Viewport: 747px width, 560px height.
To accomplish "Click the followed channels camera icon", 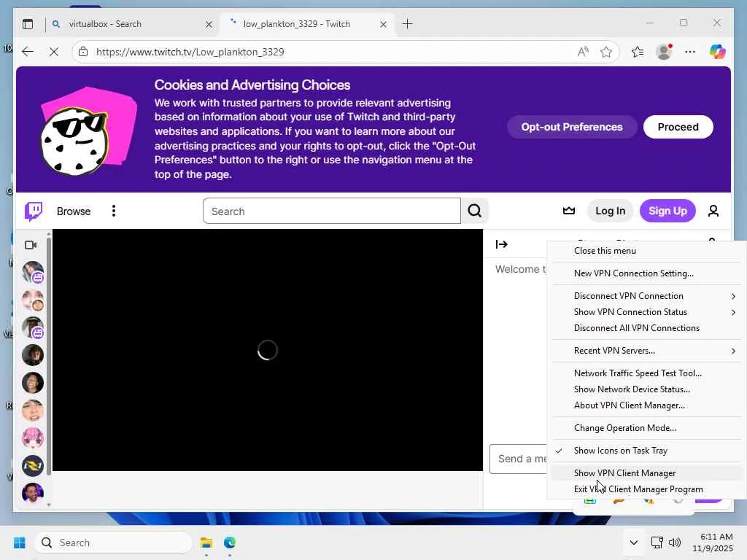I will (31, 245).
